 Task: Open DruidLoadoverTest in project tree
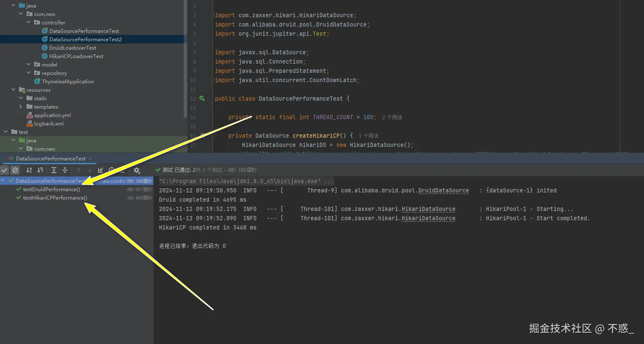(72, 48)
